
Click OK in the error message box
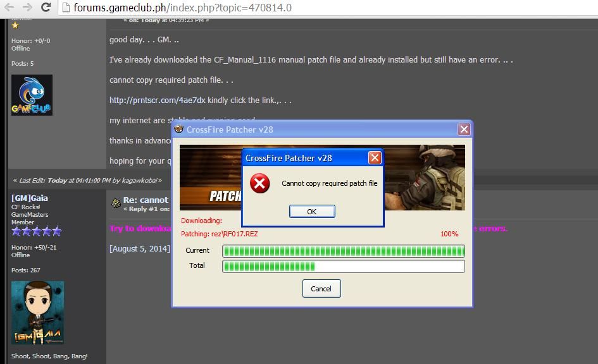click(312, 211)
